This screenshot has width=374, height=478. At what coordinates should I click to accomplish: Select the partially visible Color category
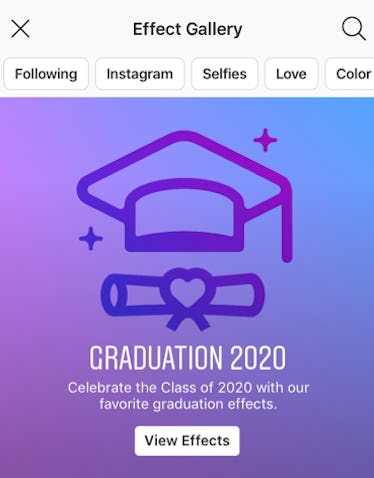(352, 74)
